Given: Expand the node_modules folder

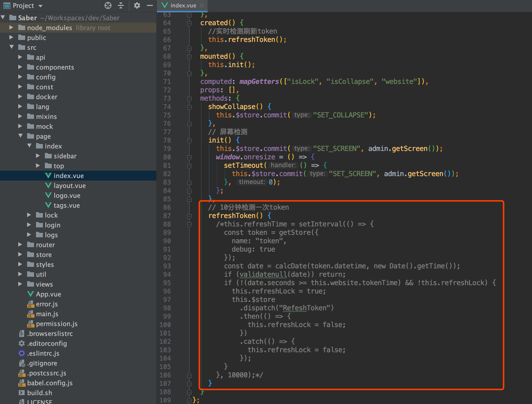Looking at the screenshot, I should (x=11, y=27).
